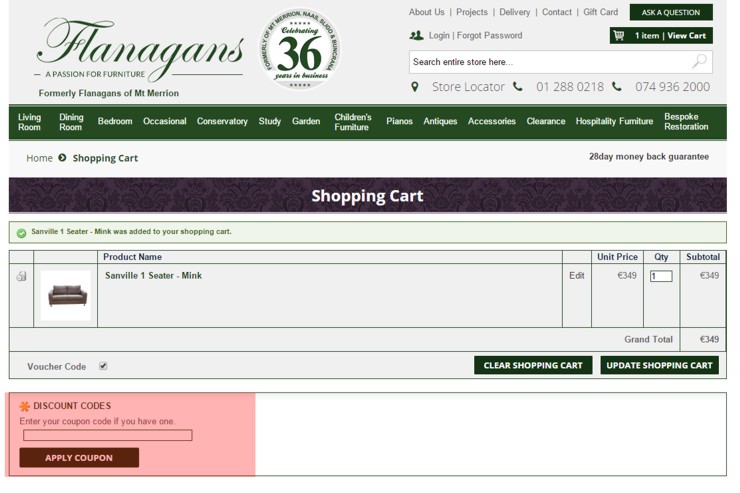Viewport: 740px width, 493px height.
Task: Click the Product Name column header
Action: click(132, 257)
